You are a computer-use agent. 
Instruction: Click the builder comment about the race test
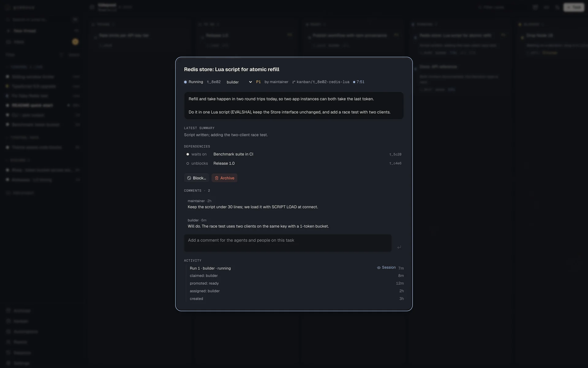258,226
